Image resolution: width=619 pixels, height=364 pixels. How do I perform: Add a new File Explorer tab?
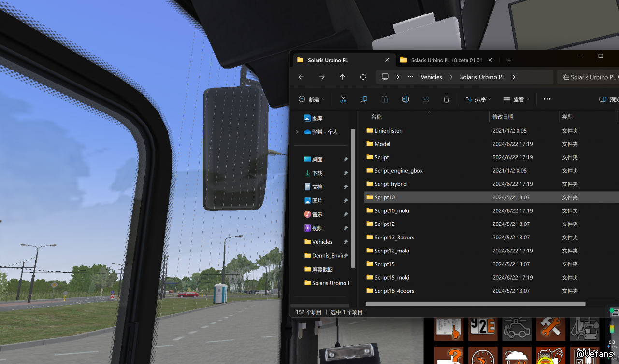[x=509, y=60]
